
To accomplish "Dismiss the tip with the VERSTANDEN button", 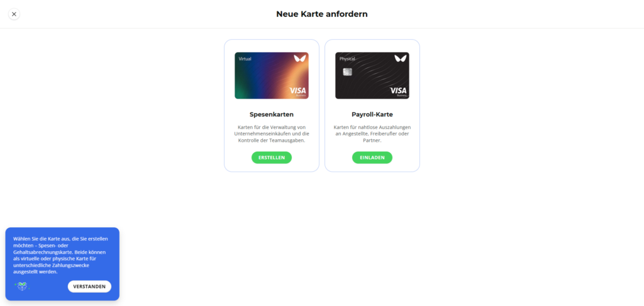I will (89, 286).
